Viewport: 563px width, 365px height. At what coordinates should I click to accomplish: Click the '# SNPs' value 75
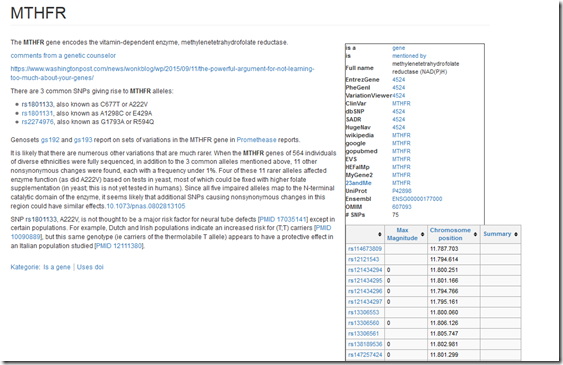pyautogui.click(x=395, y=215)
